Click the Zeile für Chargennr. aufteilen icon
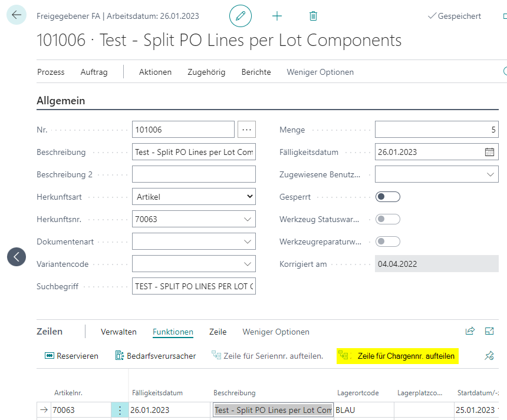 344,355
